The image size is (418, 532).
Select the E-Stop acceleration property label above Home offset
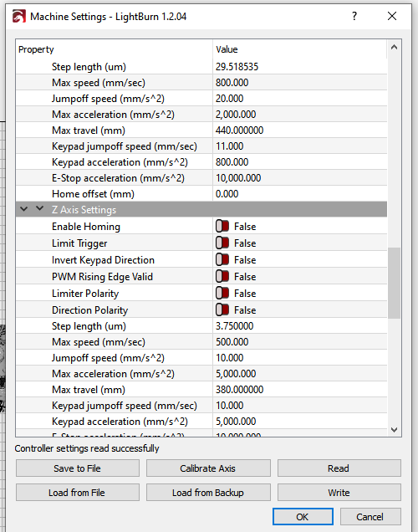tap(118, 178)
